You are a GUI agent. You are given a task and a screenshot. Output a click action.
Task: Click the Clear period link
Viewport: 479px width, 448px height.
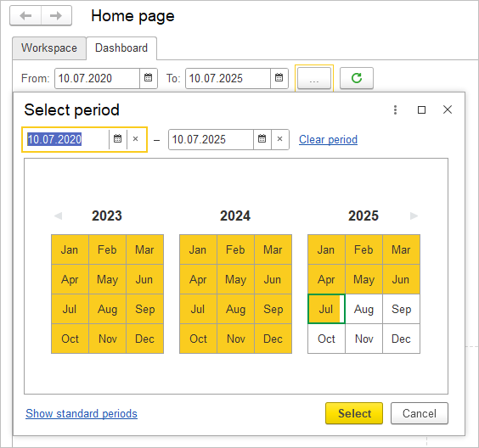click(328, 139)
